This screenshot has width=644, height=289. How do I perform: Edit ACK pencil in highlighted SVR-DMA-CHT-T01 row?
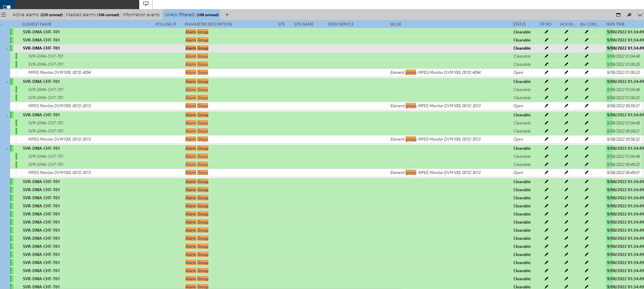point(566,48)
